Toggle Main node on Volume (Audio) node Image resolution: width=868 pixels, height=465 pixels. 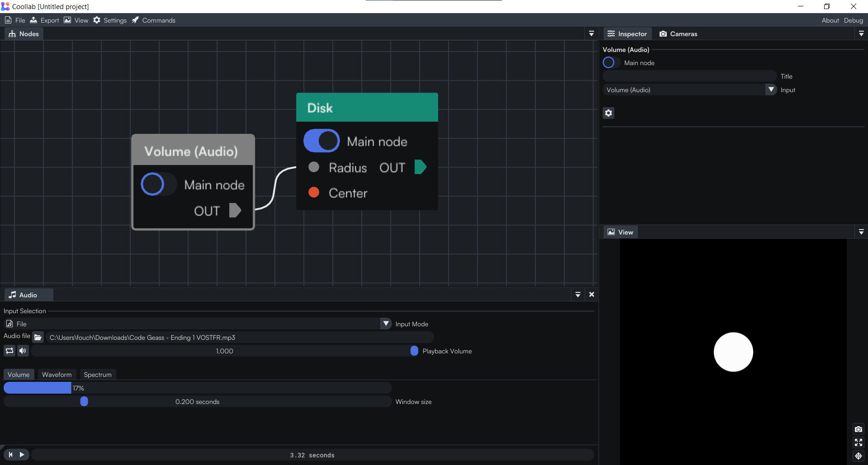coord(159,184)
